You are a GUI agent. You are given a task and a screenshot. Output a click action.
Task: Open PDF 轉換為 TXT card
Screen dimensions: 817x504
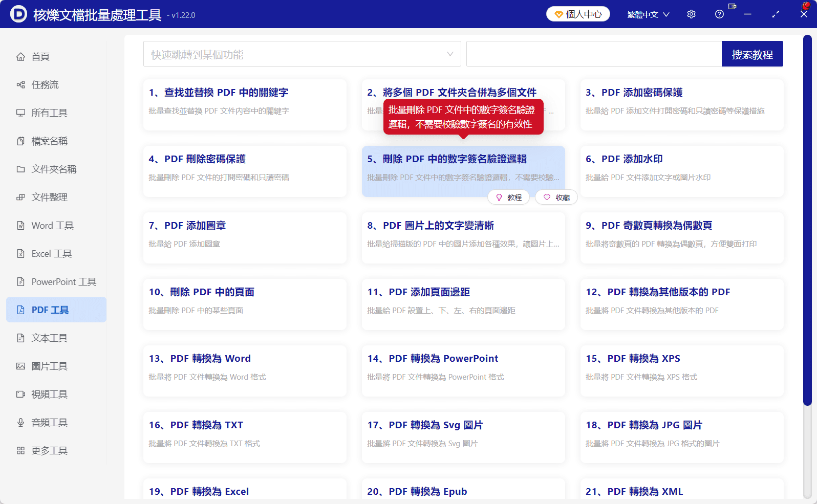[245, 437]
